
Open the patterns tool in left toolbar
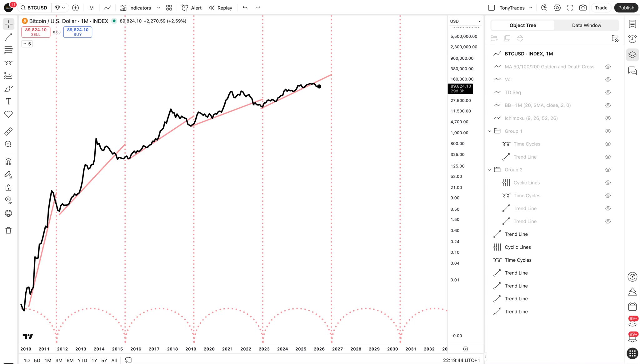coord(8,63)
